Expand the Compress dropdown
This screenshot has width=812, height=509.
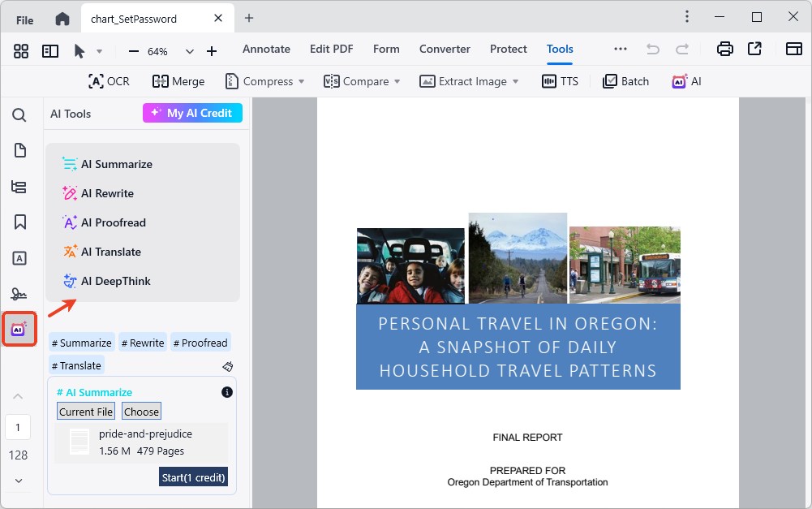[x=301, y=81]
